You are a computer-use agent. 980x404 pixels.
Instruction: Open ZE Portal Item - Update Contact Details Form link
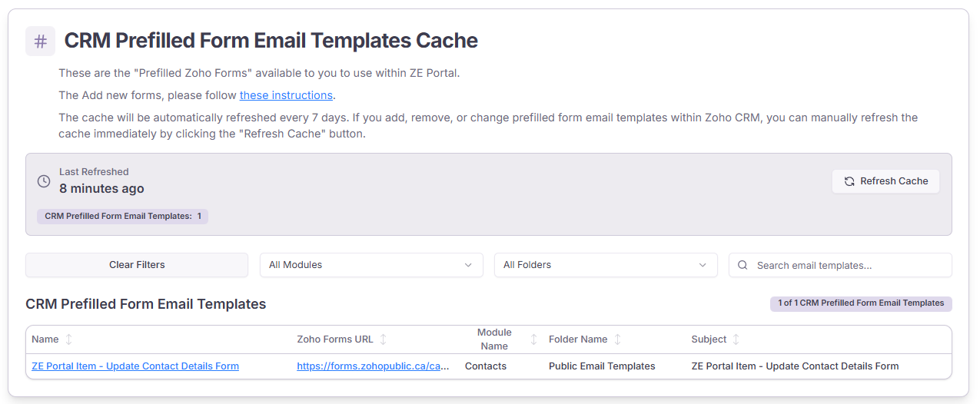click(x=135, y=366)
